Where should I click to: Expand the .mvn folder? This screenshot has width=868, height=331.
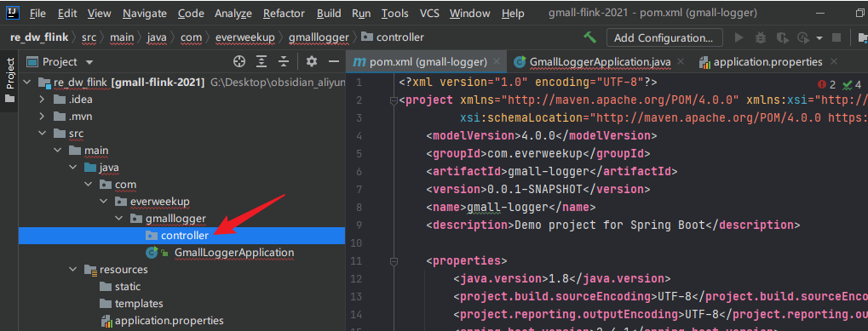tap(42, 117)
